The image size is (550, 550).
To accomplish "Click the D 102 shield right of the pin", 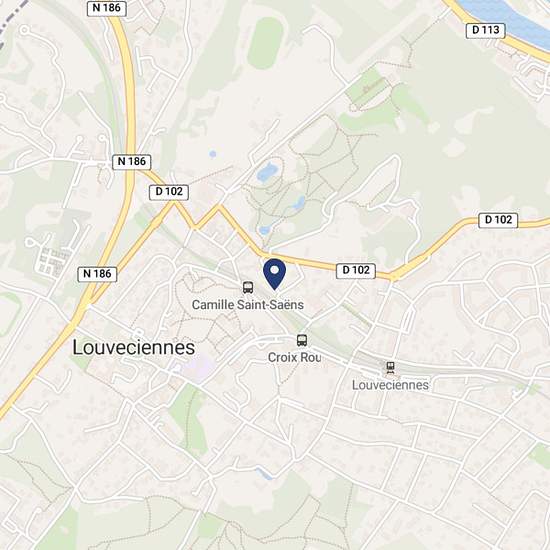I will coord(356,271).
